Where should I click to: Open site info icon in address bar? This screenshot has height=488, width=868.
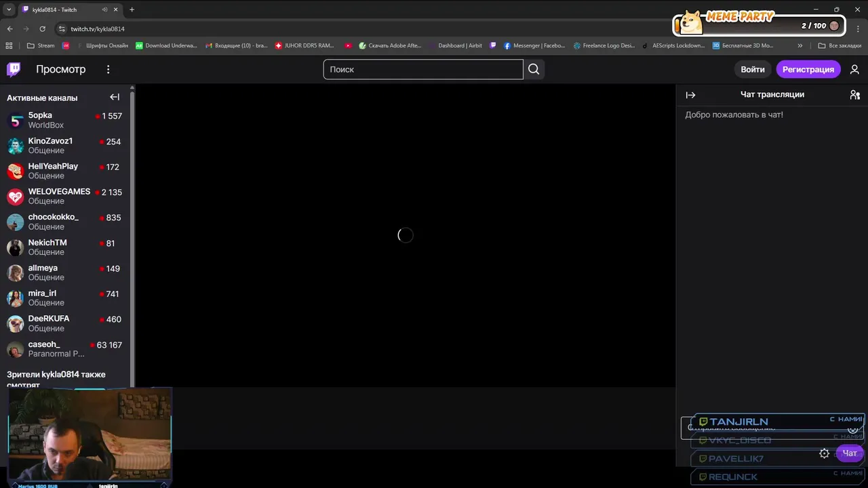point(62,28)
